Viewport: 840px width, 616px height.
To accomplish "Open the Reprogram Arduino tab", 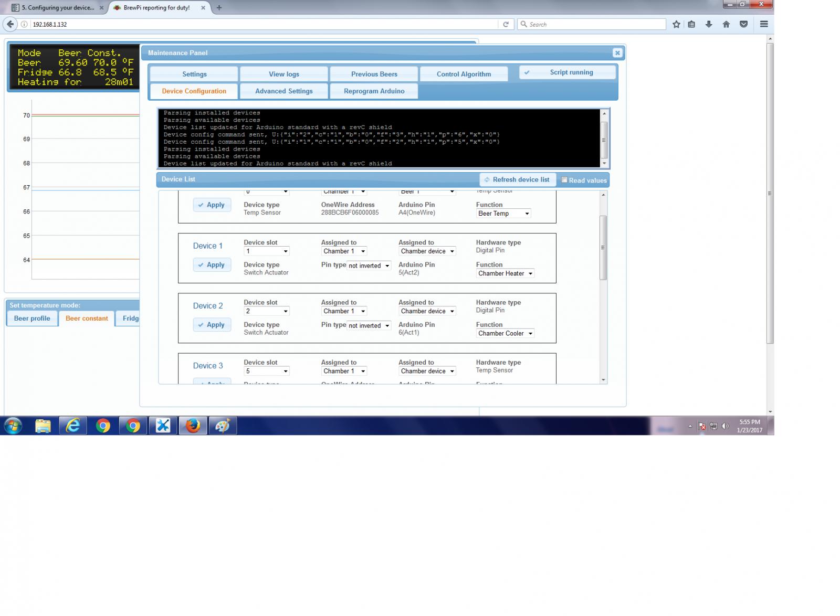I will (x=374, y=91).
